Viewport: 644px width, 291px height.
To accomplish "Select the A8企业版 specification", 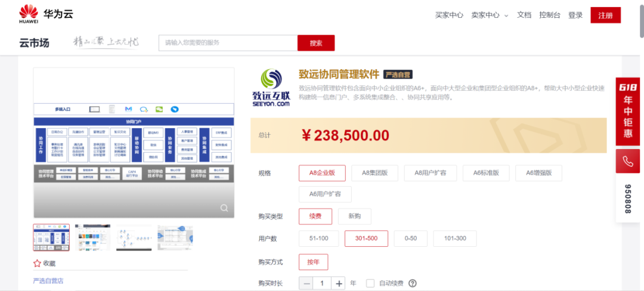I will pos(323,173).
